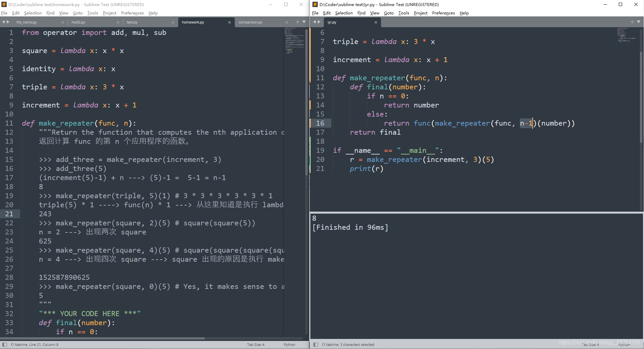Open Selection menu in lyr.py window
Image resolution: width=644 pixels, height=349 pixels.
pos(344,13)
